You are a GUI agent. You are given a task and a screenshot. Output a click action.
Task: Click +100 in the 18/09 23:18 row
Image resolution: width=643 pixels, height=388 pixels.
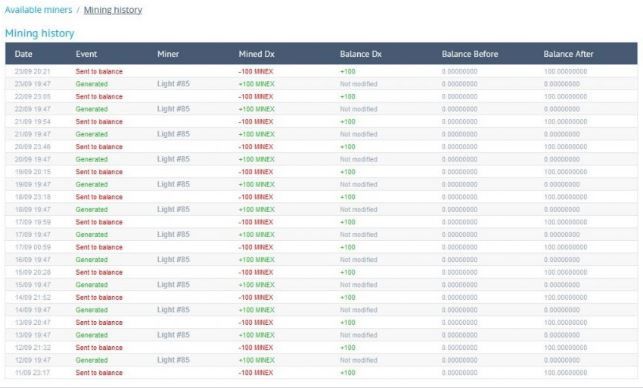click(x=348, y=197)
